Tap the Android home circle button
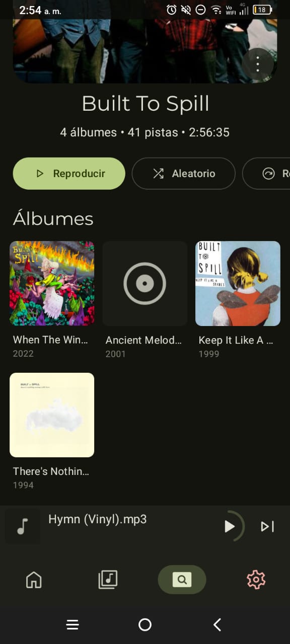 point(145,625)
